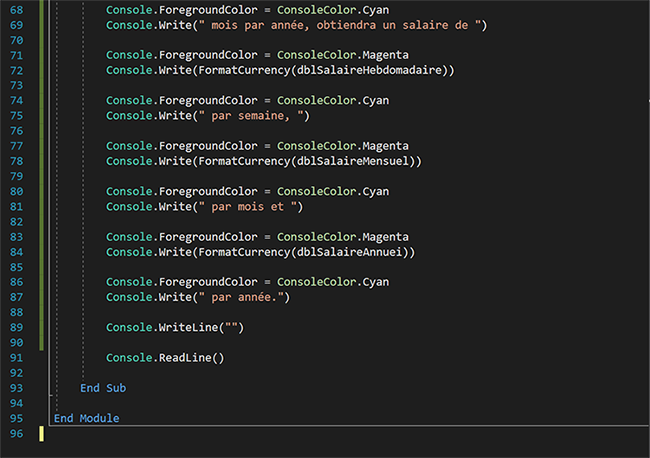The height and width of the screenshot is (458, 650).
Task: Click line number 68 in the gutter
Action: click(x=17, y=10)
